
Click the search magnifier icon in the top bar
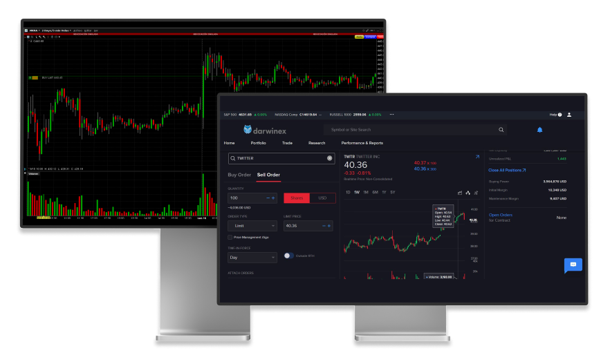click(501, 129)
